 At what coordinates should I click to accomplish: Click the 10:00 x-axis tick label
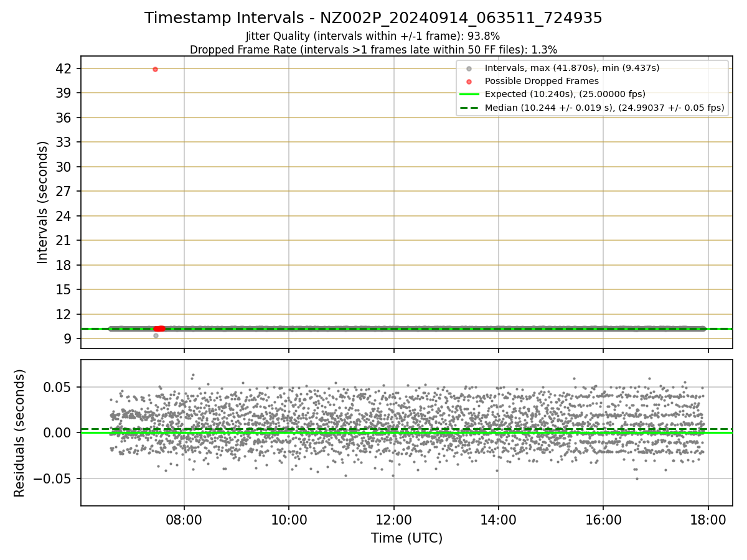point(289,520)
